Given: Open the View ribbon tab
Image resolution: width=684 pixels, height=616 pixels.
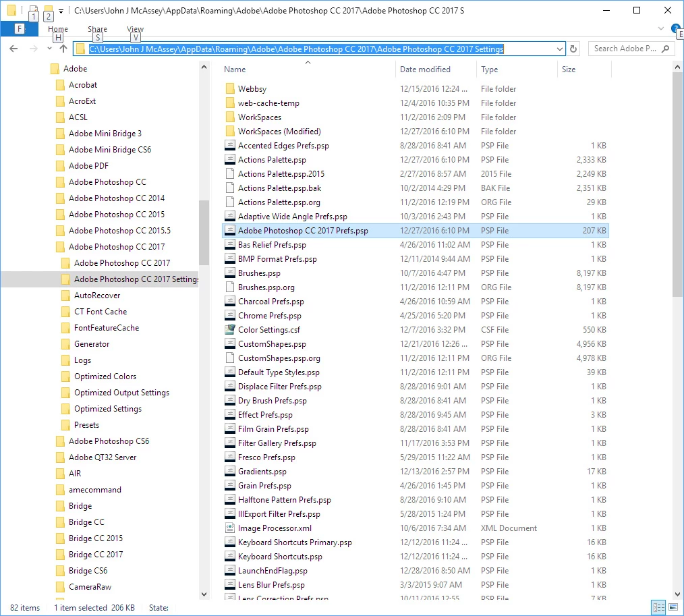Looking at the screenshot, I should [135, 29].
